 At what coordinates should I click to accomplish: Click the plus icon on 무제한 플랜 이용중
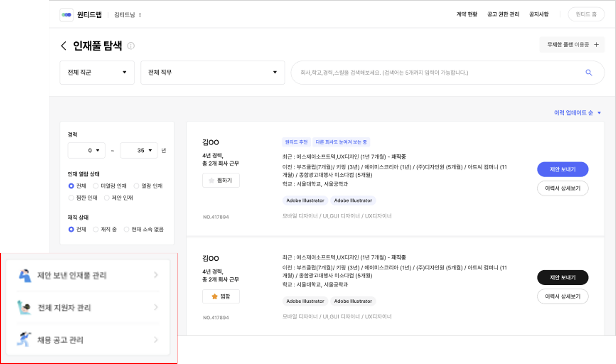coord(596,45)
